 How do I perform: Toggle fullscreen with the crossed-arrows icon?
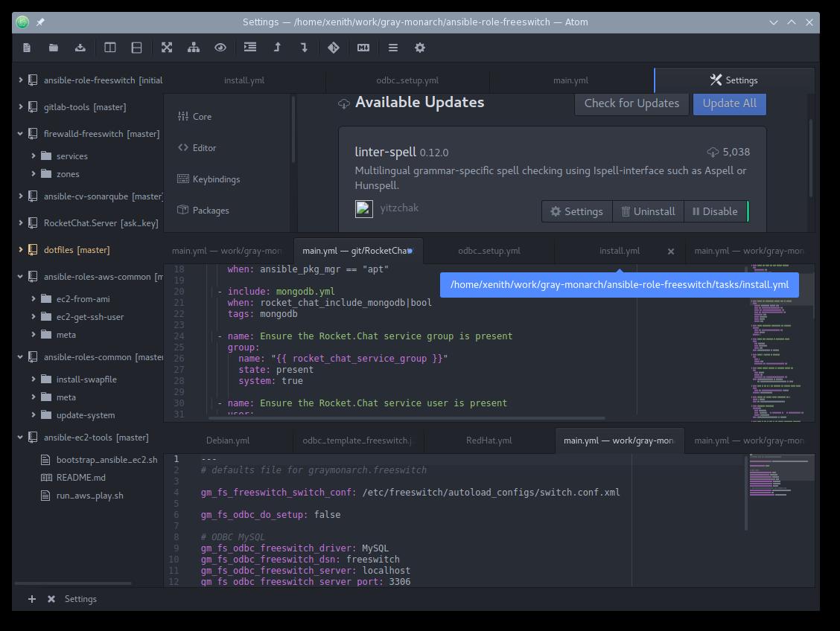[167, 48]
